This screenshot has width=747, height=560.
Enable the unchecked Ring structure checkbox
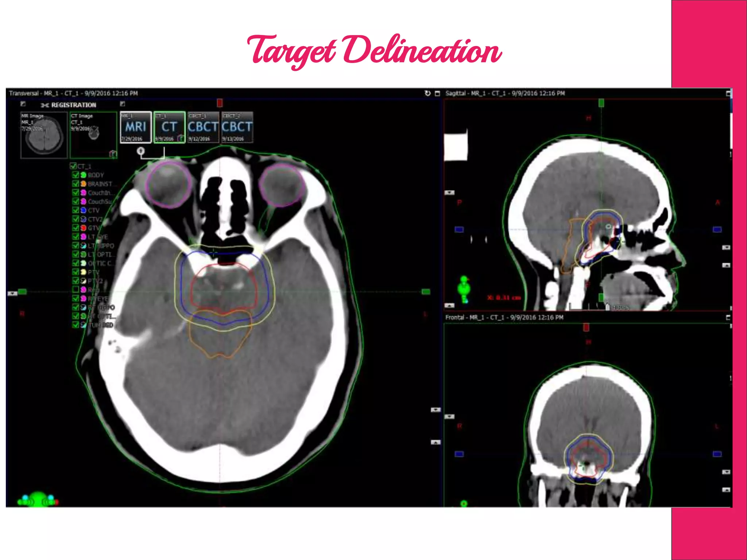76,289
